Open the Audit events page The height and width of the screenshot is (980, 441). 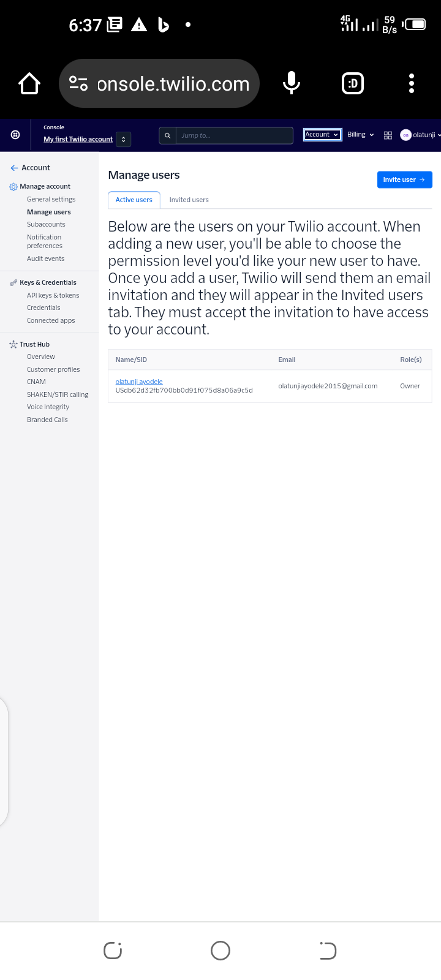click(45, 258)
